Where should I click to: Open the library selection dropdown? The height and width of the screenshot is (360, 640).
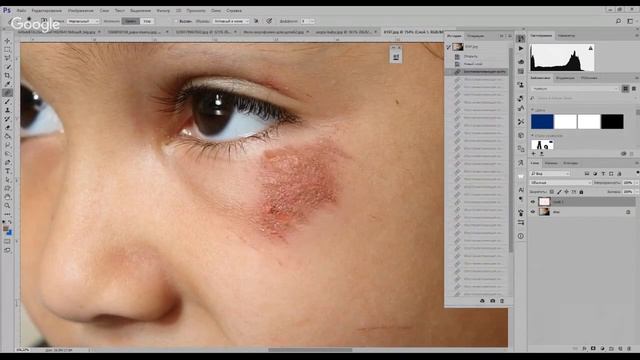(x=576, y=89)
